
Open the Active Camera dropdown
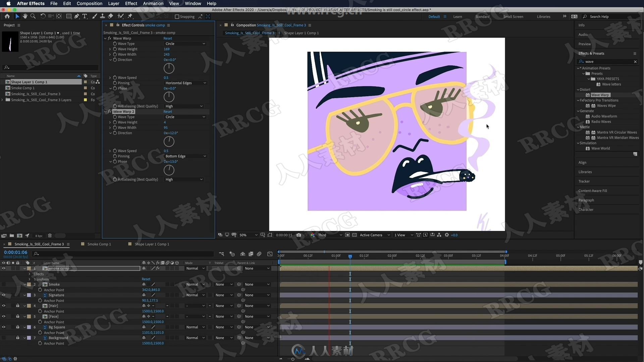(375, 235)
